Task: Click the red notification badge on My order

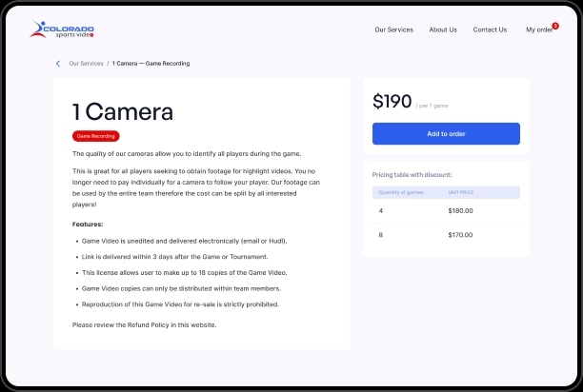Action: tap(555, 26)
